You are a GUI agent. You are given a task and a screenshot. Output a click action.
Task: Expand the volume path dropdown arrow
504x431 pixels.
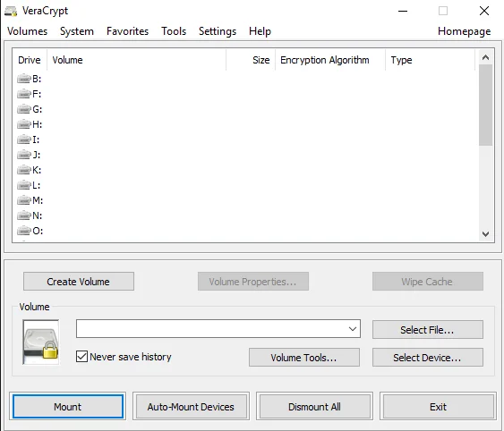coord(353,329)
